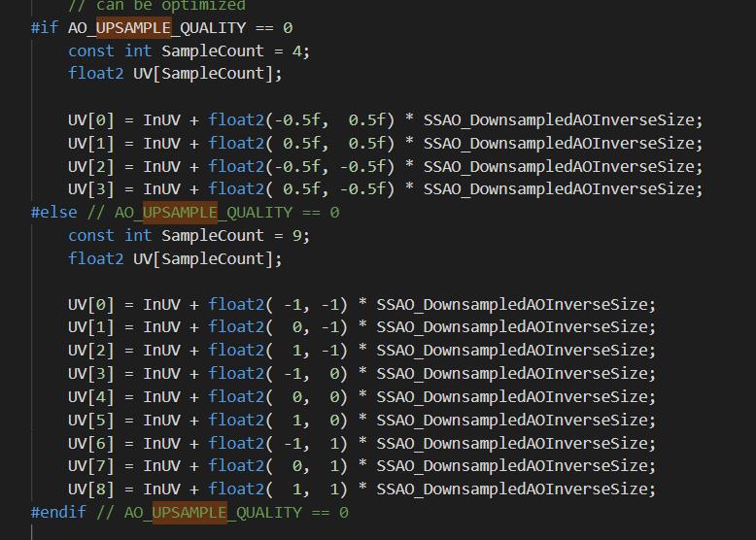Click first 'float2 UV[SampleCount];' declaration under #if
The width and height of the screenshot is (756, 540).
pos(175,74)
